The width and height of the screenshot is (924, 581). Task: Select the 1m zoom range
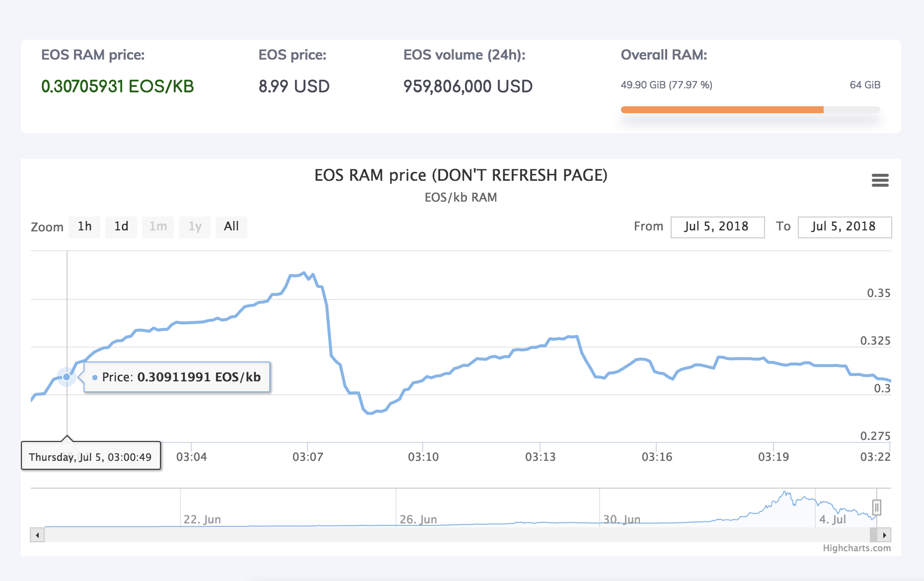158,227
